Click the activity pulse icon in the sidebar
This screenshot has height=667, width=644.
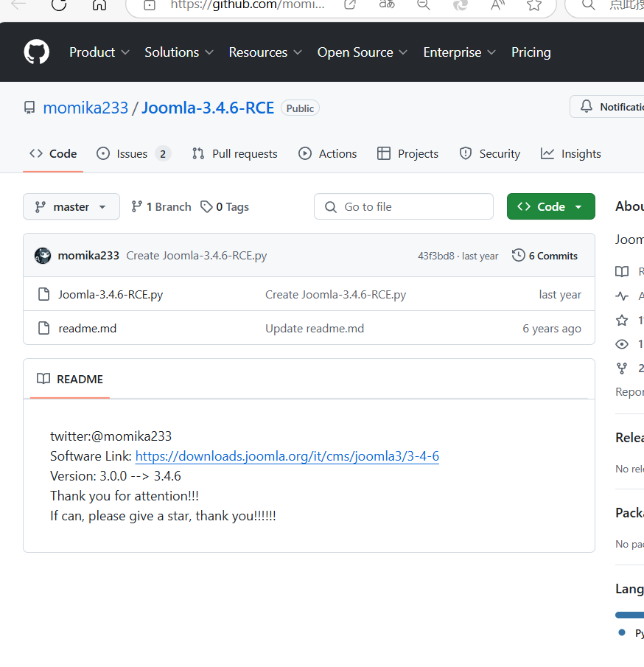point(622,296)
